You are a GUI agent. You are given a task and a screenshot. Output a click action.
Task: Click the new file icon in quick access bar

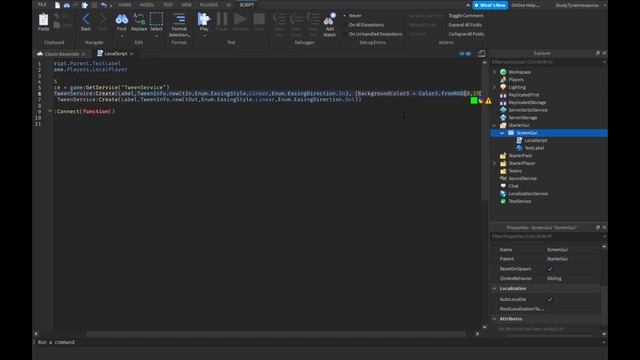pos(57,5)
